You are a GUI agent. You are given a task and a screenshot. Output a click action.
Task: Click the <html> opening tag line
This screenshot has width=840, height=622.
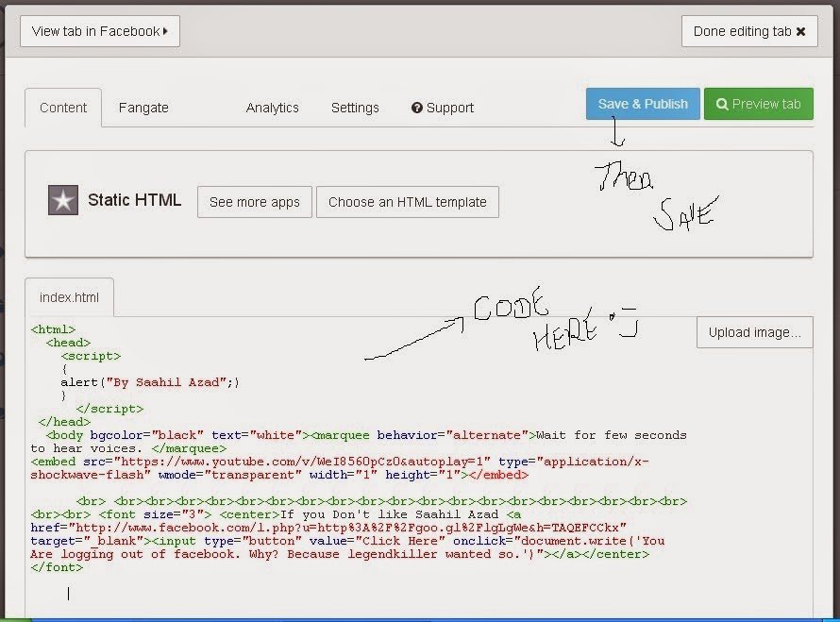pyautogui.click(x=53, y=329)
